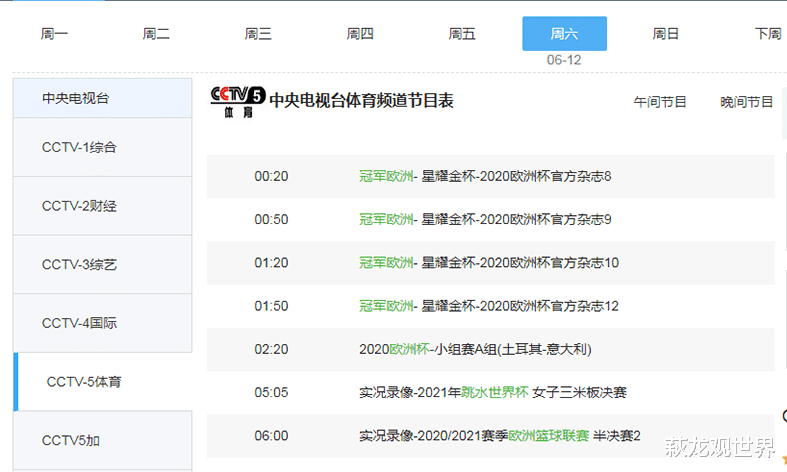Screen dimensions: 787x472
Task: Click 星耀金杯-2020欧洲杯官方杂志9 text
Action: (x=516, y=219)
